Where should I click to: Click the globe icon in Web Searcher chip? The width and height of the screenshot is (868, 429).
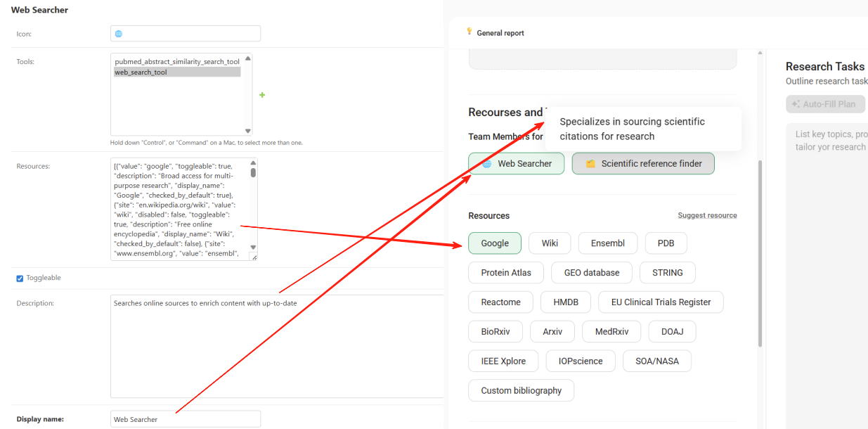pyautogui.click(x=486, y=164)
